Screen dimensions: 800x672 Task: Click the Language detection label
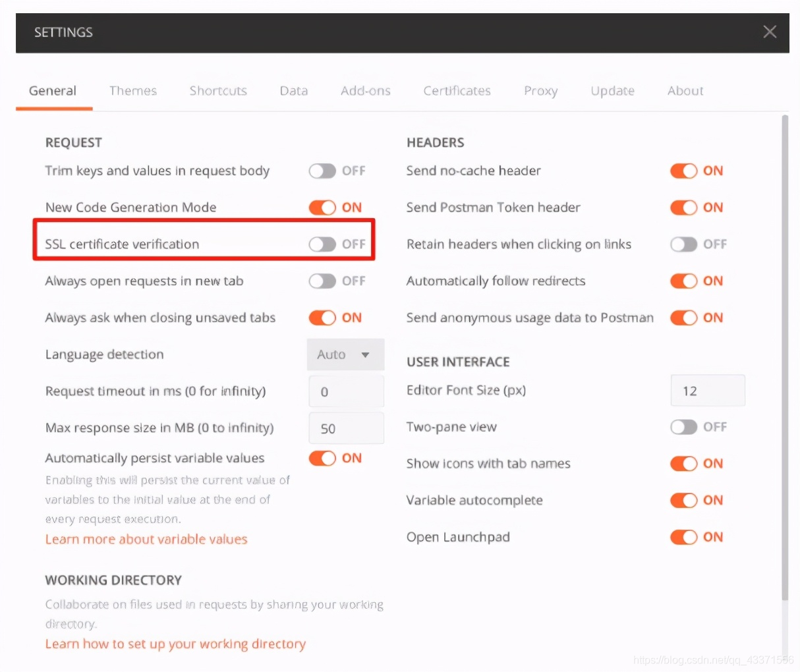pyautogui.click(x=104, y=354)
